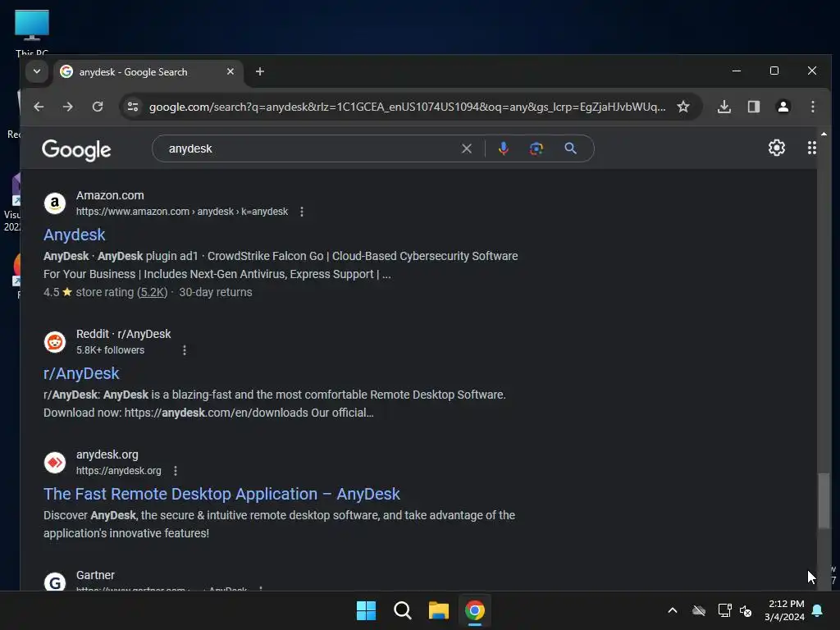Show hidden system tray icons
Viewport: 840px width, 630px height.
click(673, 610)
